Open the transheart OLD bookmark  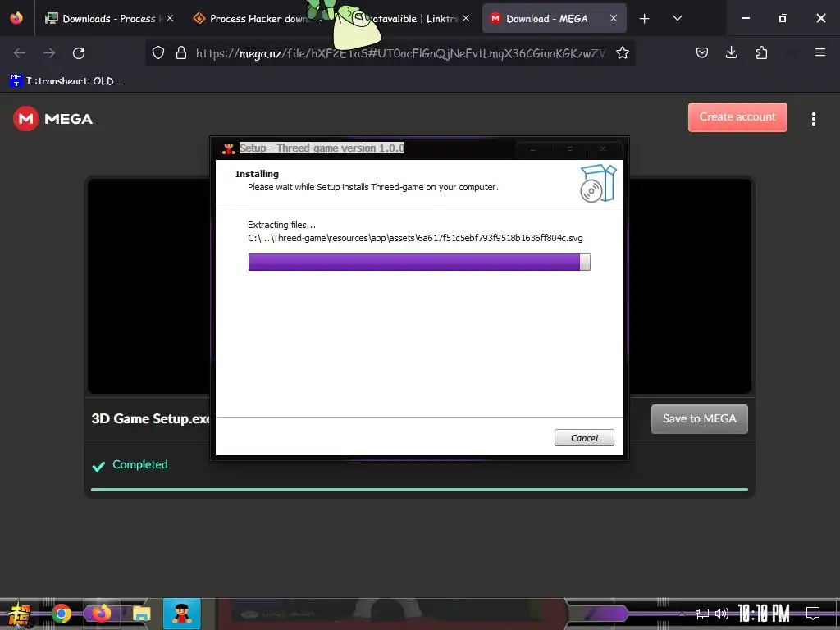(x=67, y=81)
